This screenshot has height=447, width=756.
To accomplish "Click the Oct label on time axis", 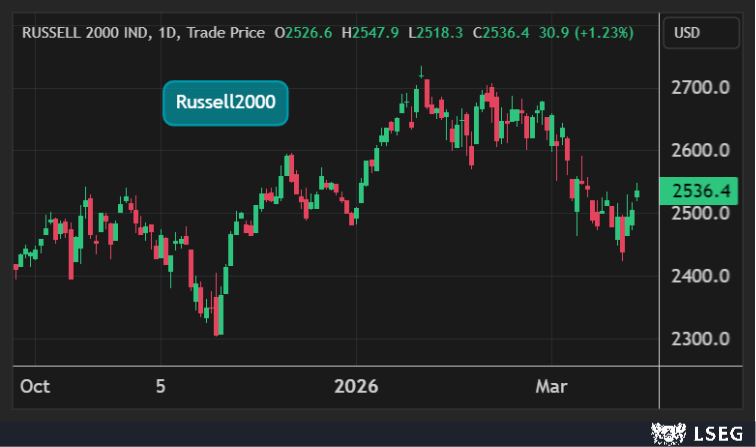I will pos(34,386).
